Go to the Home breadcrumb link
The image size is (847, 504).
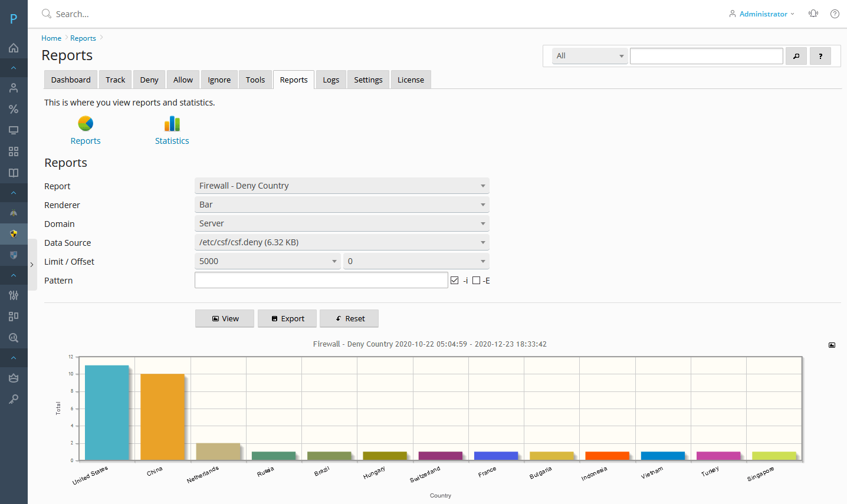(51, 38)
